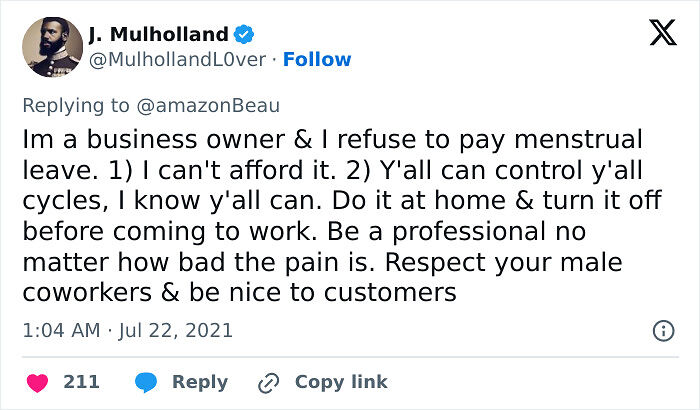Click the blue reply speech bubble icon
The image size is (700, 410).
pyautogui.click(x=146, y=382)
